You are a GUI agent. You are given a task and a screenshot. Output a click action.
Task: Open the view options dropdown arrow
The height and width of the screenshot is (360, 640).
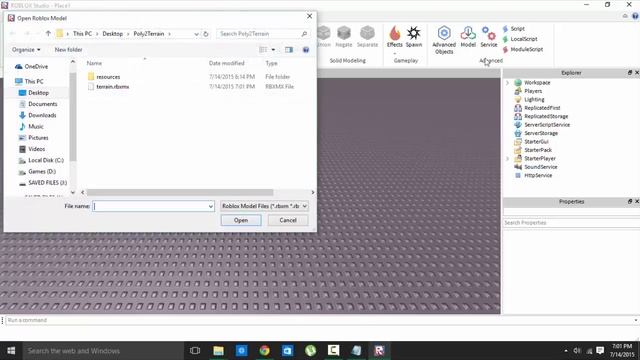click(273, 50)
